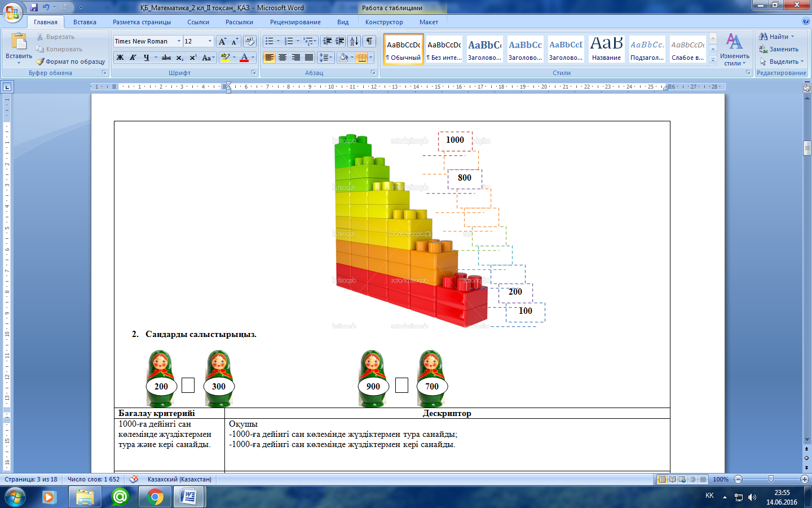The height and width of the screenshot is (508, 812).
Task: Shrink the font size
Action: coord(235,41)
